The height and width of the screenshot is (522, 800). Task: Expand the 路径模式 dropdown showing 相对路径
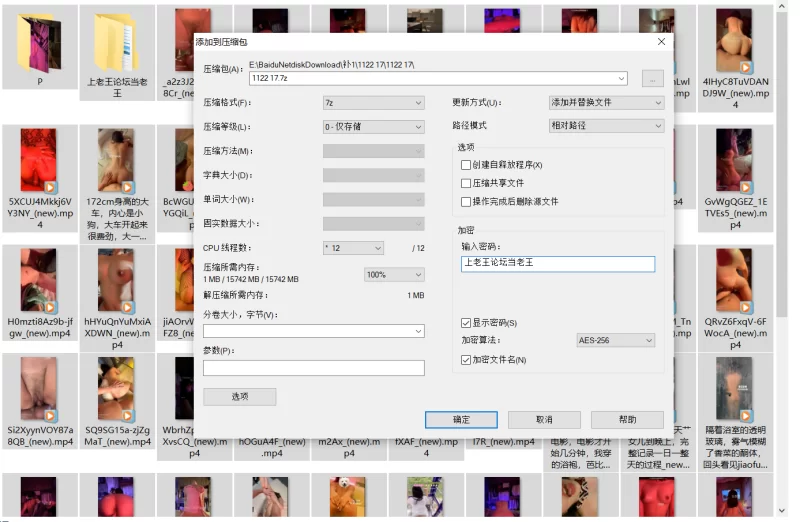tap(606, 126)
